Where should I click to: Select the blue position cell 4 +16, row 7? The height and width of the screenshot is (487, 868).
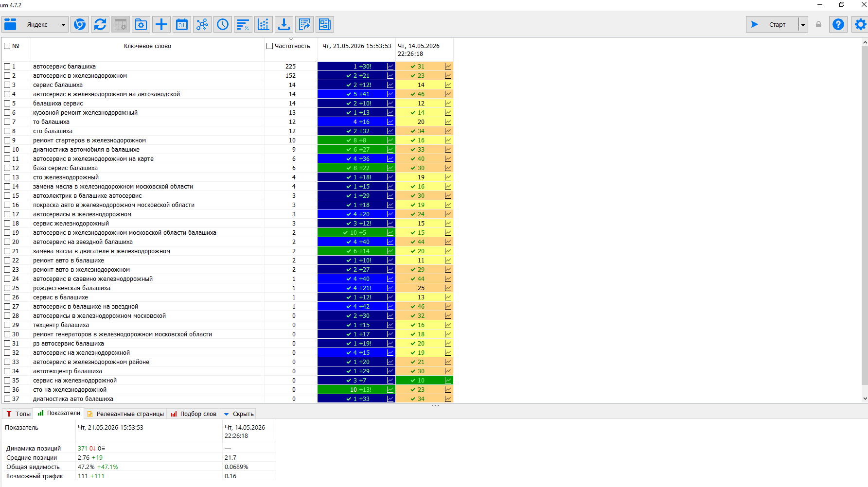click(x=356, y=122)
